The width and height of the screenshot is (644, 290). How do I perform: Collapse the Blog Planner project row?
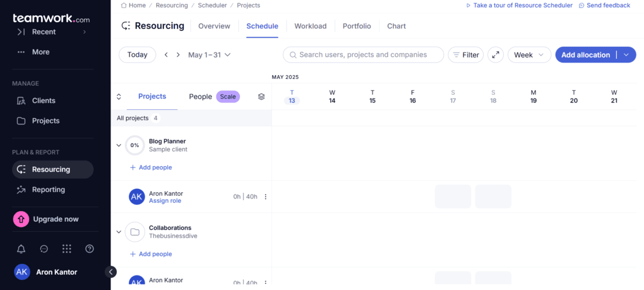click(119, 145)
